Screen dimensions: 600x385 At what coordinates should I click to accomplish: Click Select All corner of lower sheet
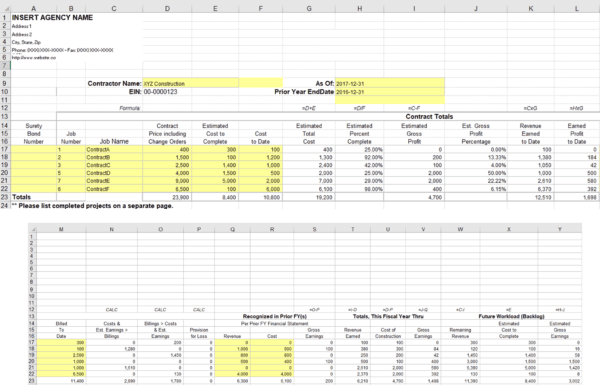(x=33, y=229)
